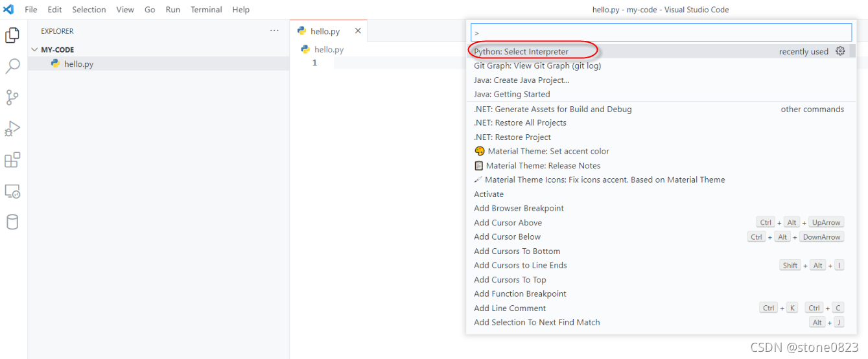Select Add Cursor Below command
The width and height of the screenshot is (868, 359).
(x=661, y=237)
